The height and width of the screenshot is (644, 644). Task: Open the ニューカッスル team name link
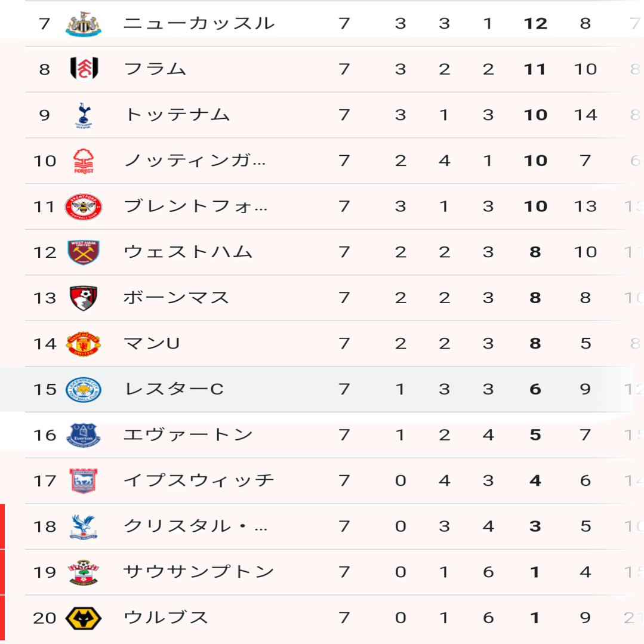point(199,24)
